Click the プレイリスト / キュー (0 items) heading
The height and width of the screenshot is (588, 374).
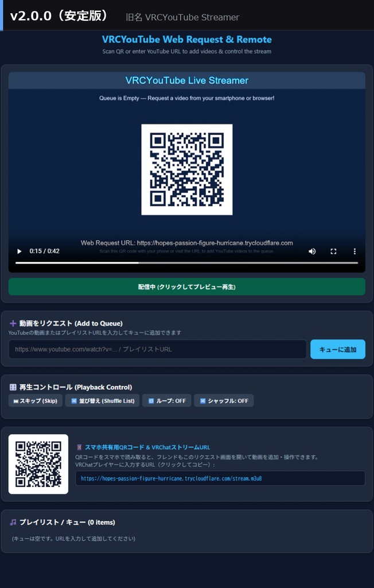coord(67,522)
